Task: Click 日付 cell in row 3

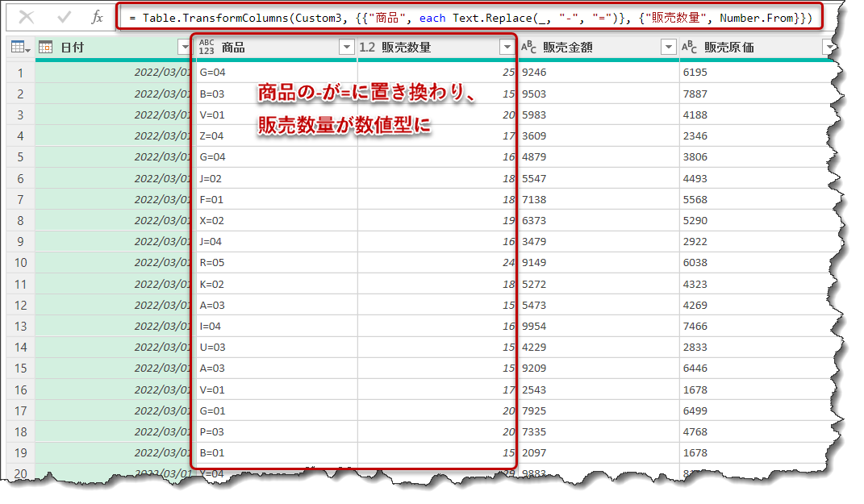Action: pyautogui.click(x=113, y=115)
